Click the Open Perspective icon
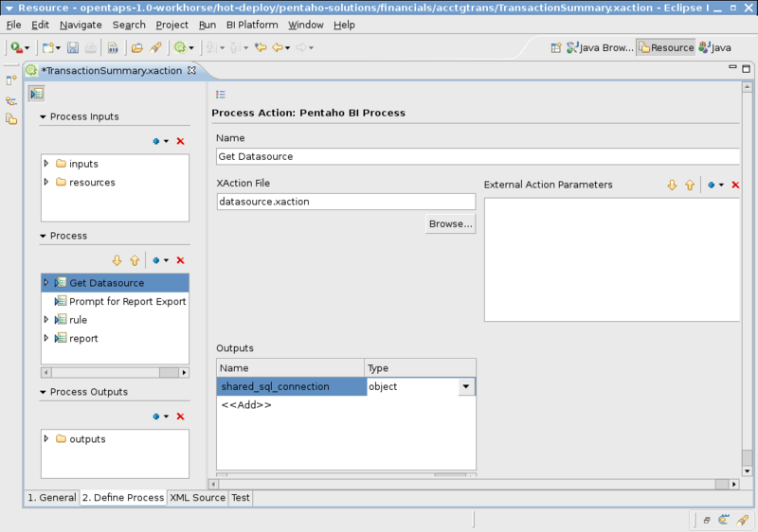This screenshot has height=532, width=758. tap(556, 47)
